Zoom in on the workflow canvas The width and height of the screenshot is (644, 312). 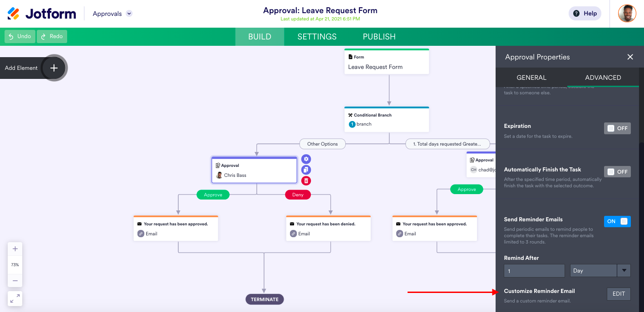[15, 249]
